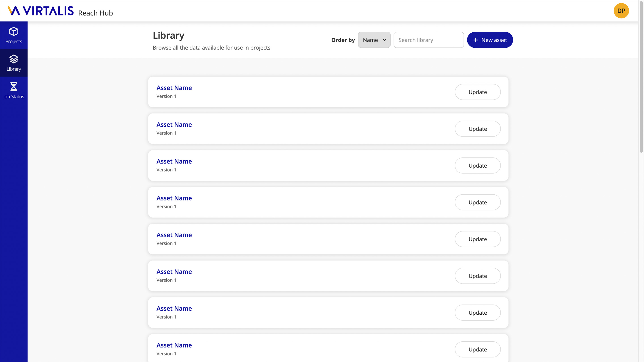Click the Virtalis logo
644x362 pixels.
(41, 11)
